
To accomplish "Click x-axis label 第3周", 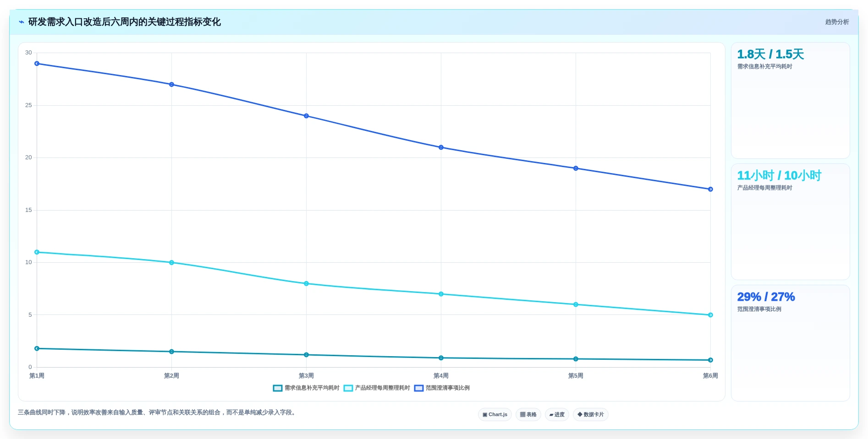I will pos(307,376).
